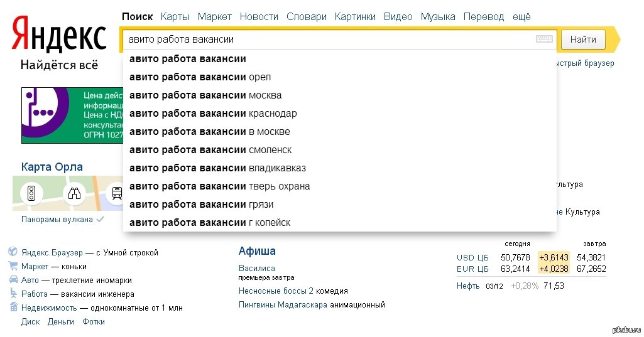Image resolution: width=644 pixels, height=337 pixels.
Task: Select suggestion авито работа вакансии краснодар
Action: coord(340,114)
